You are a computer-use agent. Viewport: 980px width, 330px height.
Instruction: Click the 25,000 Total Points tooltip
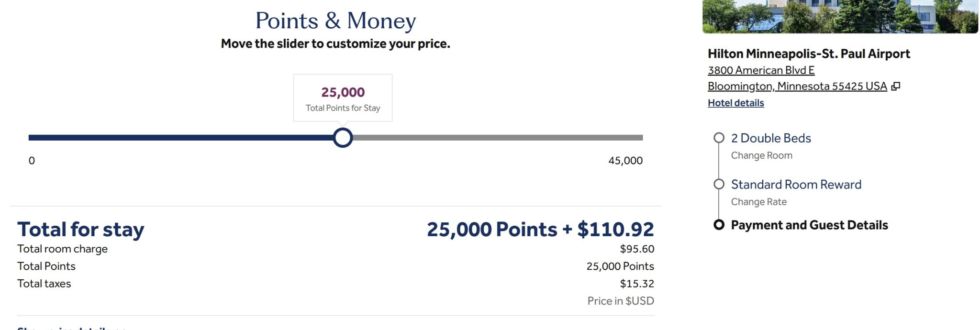tap(343, 98)
